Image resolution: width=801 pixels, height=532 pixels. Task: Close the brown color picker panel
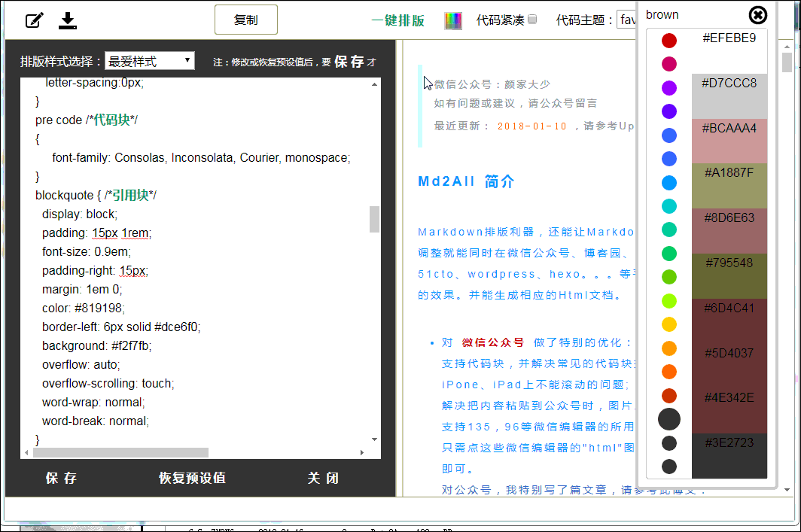tap(758, 15)
